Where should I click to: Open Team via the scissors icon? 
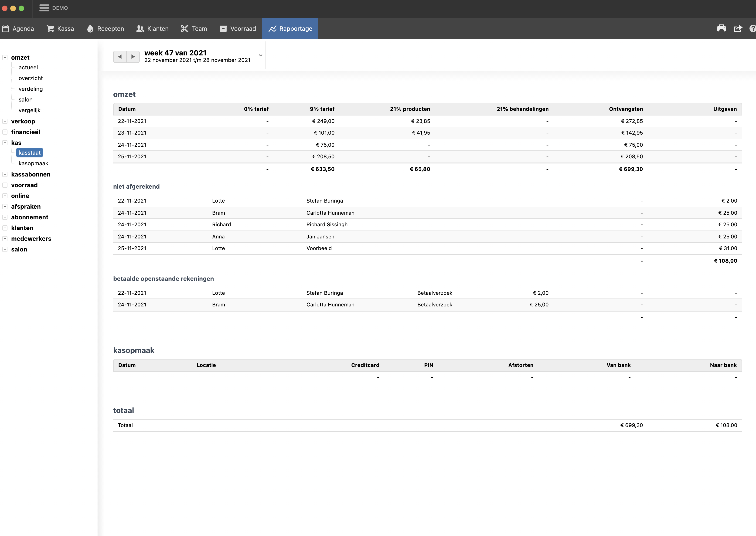(184, 29)
